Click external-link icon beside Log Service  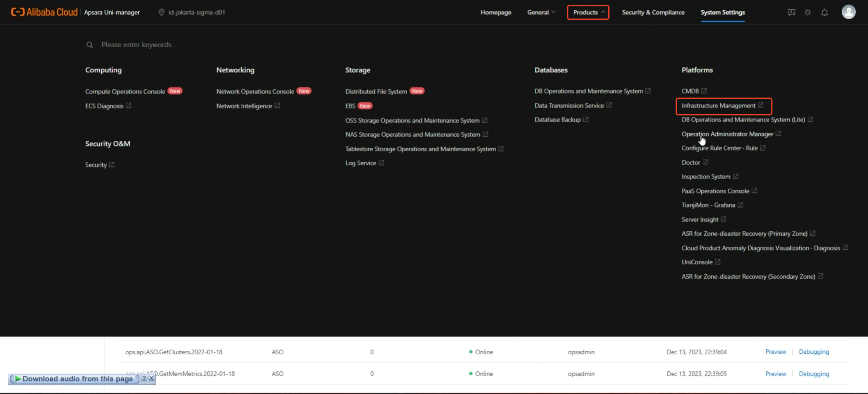pos(381,163)
